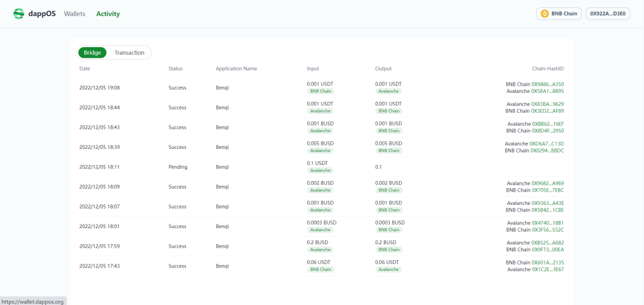The image size is (644, 305).
Task: Click Avalanche tag under 0.1 USDT input
Action: point(320,170)
